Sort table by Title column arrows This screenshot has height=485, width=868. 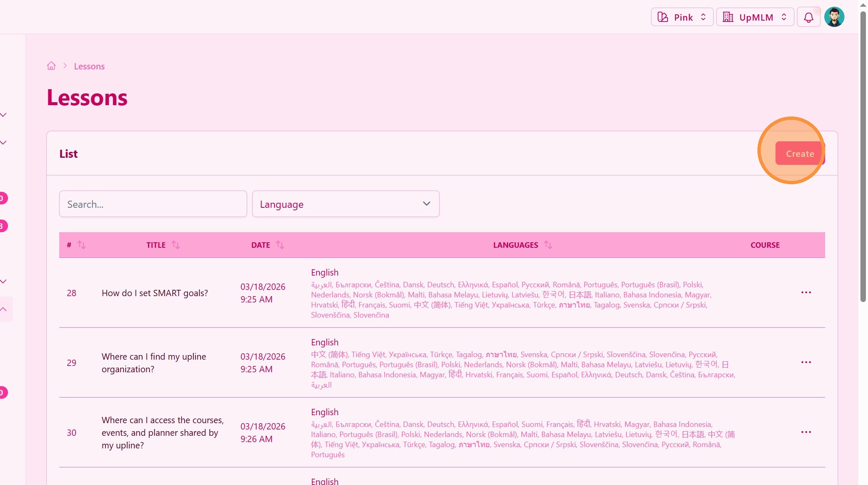[x=176, y=245]
